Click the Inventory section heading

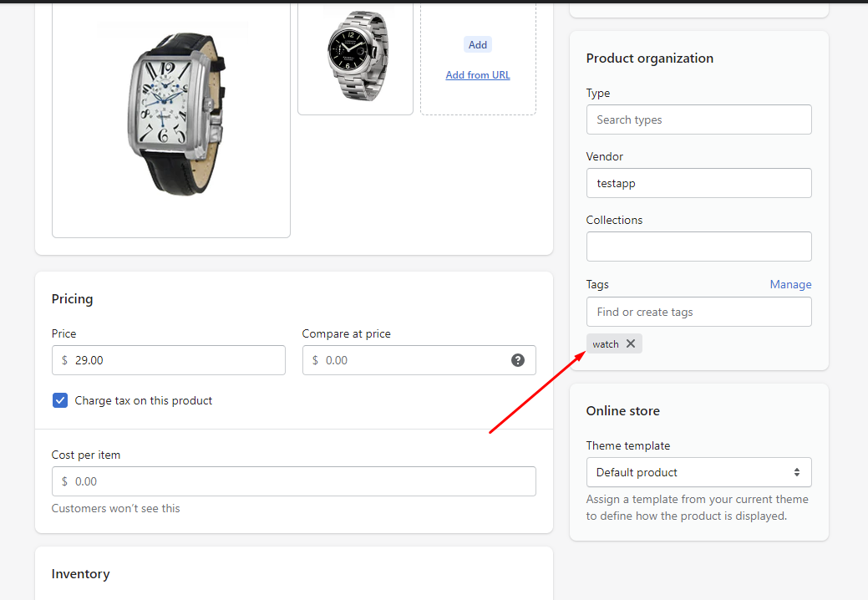coord(81,574)
